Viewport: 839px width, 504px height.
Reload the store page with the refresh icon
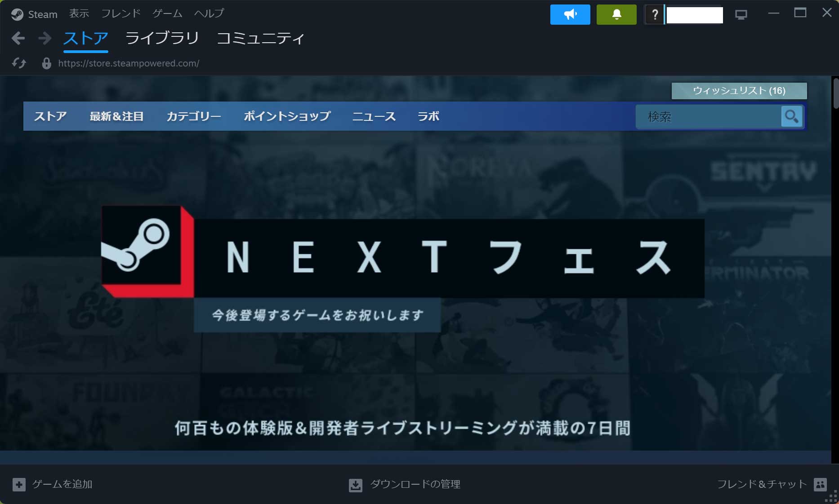[x=19, y=63]
